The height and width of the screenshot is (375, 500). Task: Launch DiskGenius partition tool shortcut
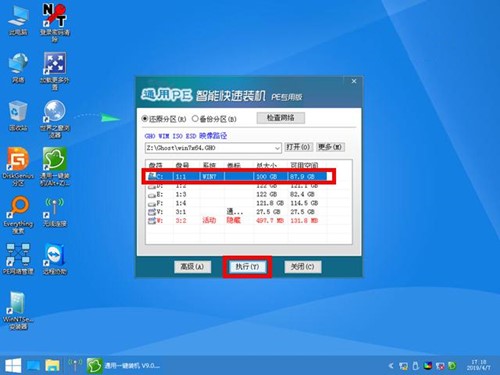coord(18,167)
